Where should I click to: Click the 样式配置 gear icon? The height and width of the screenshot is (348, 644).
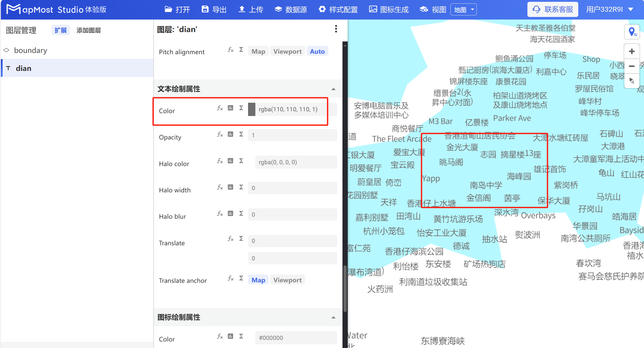(322, 9)
